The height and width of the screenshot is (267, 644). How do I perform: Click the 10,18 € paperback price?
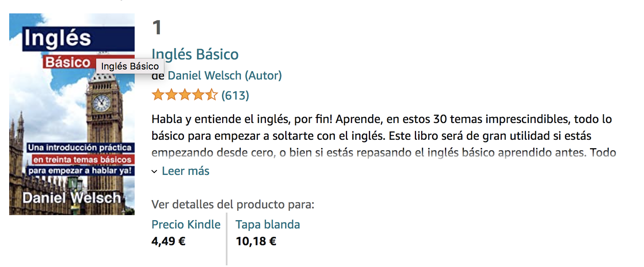click(256, 241)
